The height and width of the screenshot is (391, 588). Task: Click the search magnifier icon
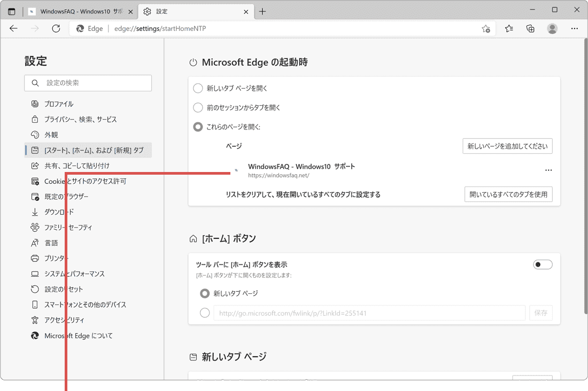(x=35, y=83)
